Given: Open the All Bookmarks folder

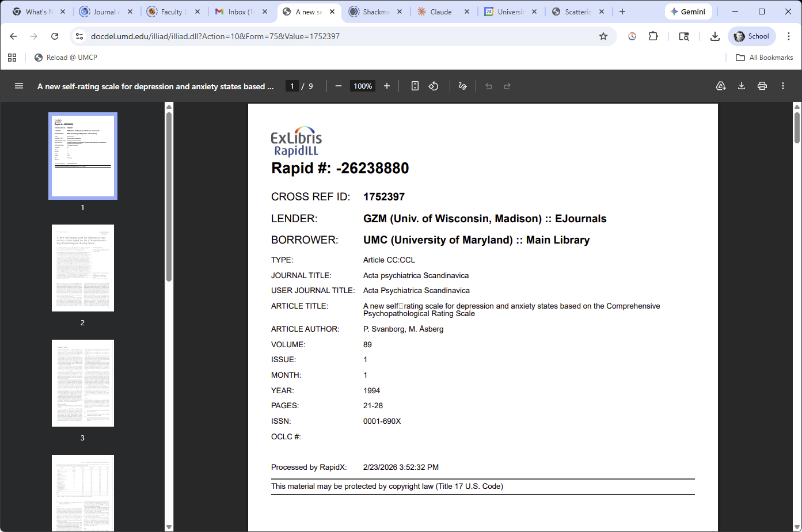Looking at the screenshot, I should click(764, 58).
